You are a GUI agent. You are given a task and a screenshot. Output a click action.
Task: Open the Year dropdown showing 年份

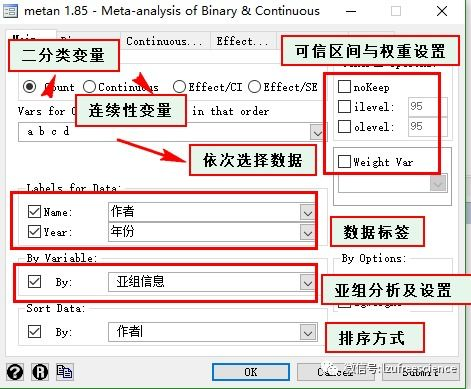pos(307,232)
